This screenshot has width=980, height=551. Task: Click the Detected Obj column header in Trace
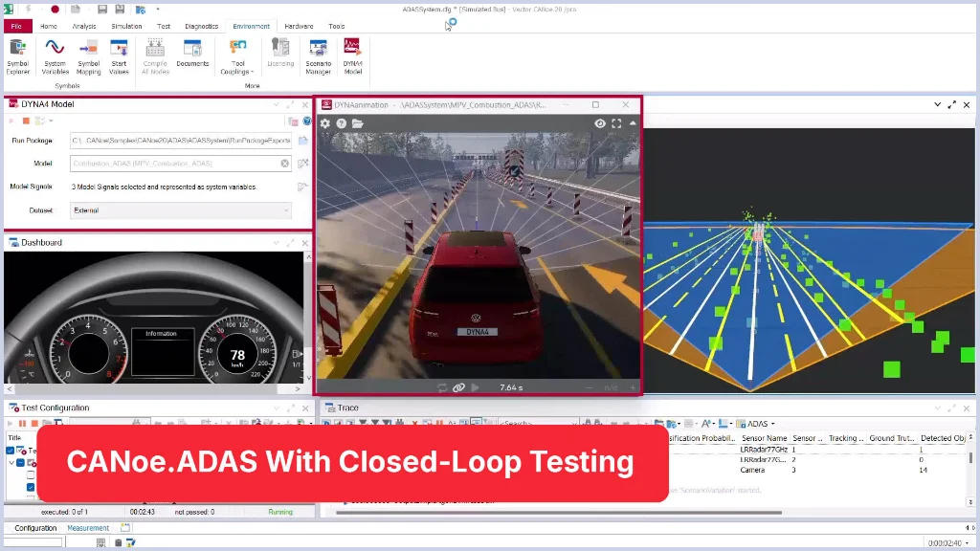[943, 438]
